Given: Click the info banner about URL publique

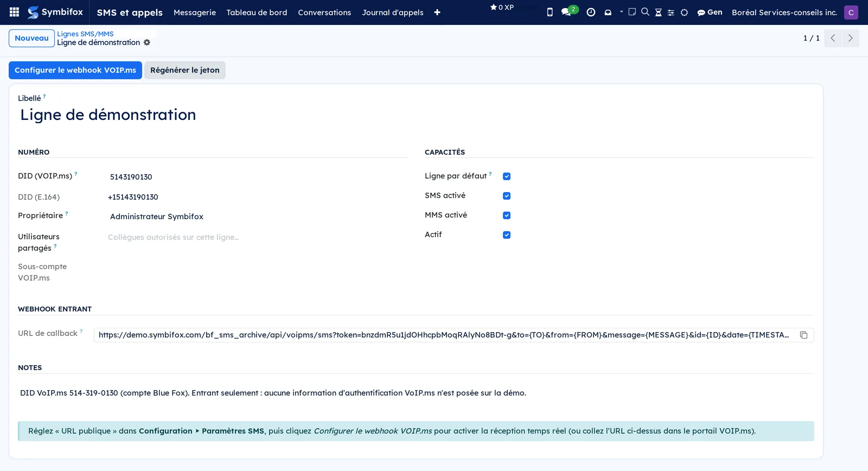Looking at the screenshot, I should coord(416,431).
